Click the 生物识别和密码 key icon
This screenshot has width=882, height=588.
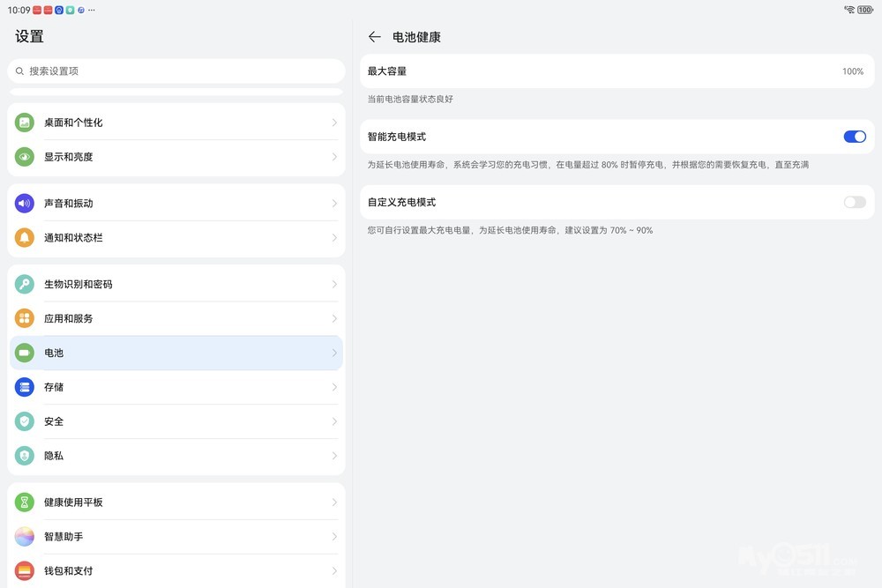pos(25,285)
